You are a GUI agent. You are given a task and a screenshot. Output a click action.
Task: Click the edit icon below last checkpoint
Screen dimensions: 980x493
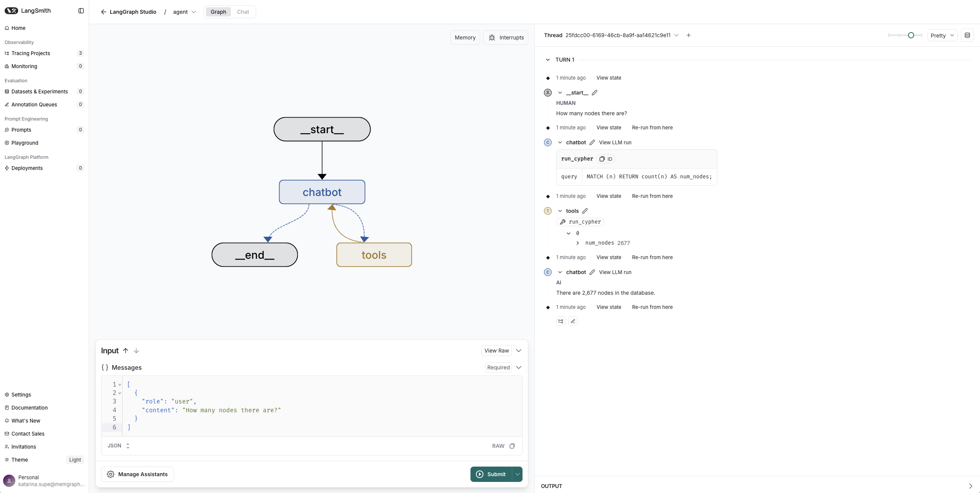point(573,321)
